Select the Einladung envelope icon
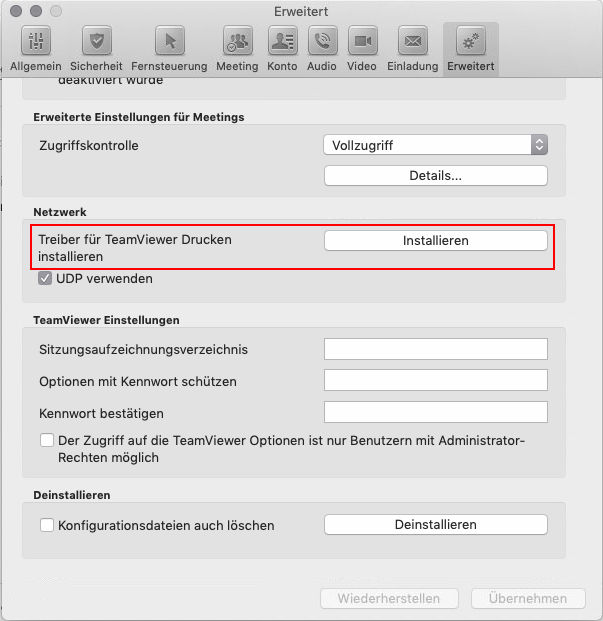 pyautogui.click(x=413, y=41)
